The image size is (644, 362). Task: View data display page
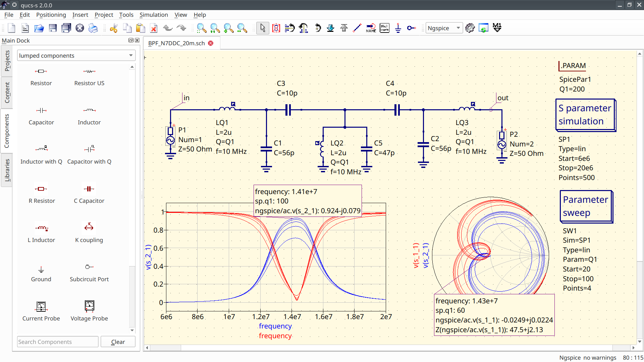483,28
